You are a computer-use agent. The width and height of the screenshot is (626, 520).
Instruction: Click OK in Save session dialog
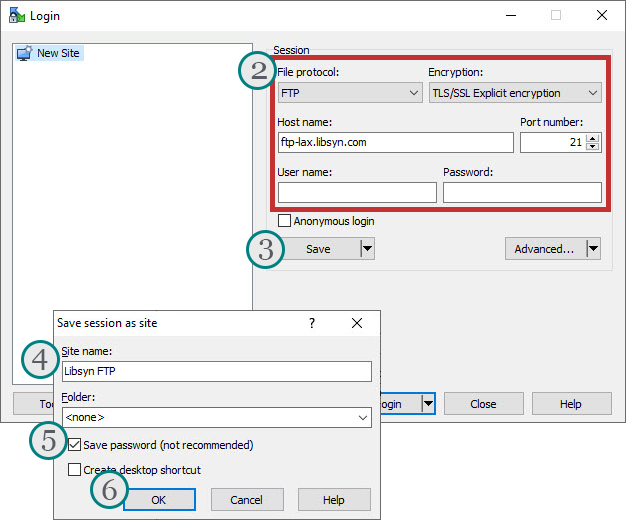159,500
